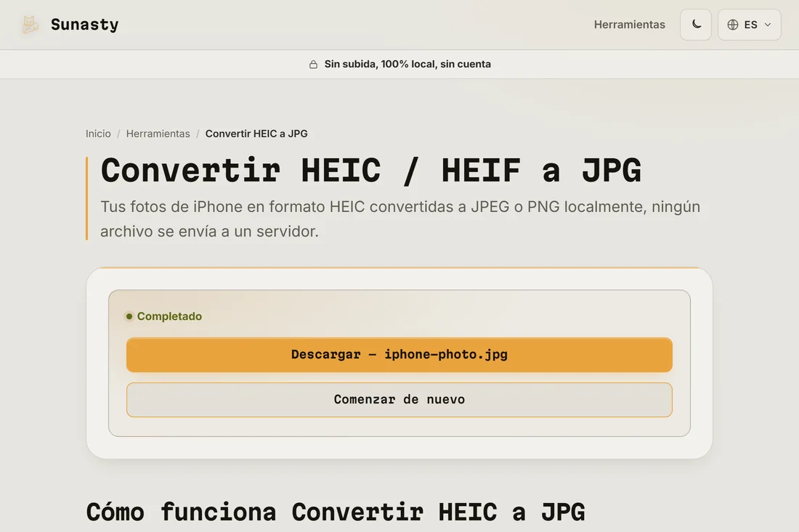Click 'Comenzar de nuevo' button
799x532 pixels.
[399, 400]
